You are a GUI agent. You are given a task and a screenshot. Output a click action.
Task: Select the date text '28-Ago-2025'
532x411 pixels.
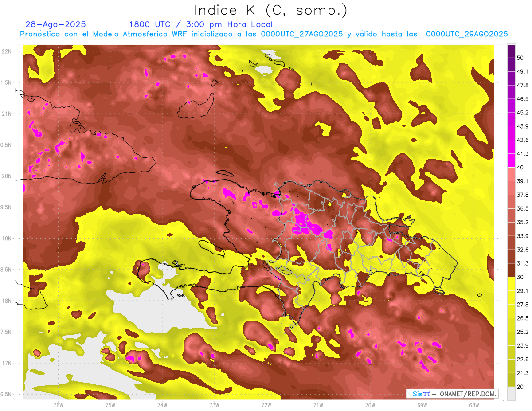[x=56, y=24]
